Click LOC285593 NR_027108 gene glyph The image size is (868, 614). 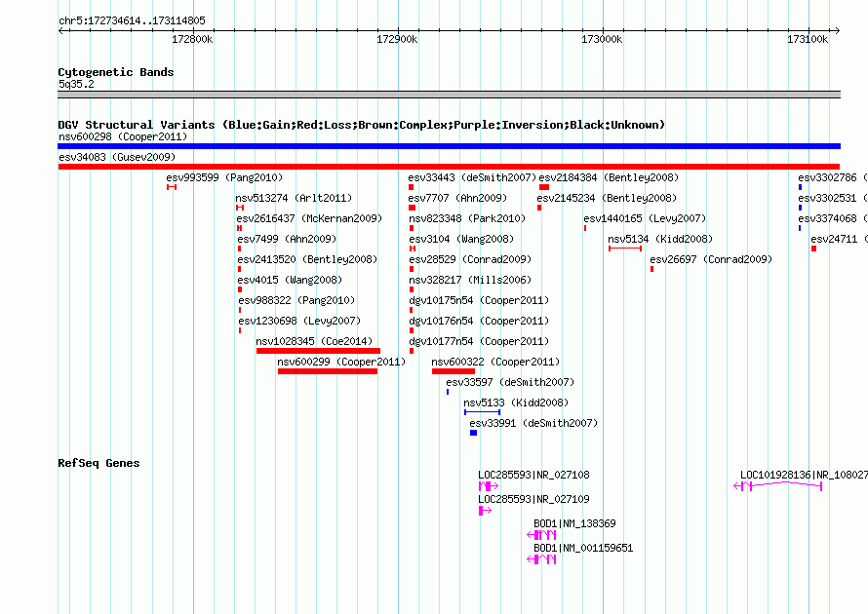click(489, 486)
